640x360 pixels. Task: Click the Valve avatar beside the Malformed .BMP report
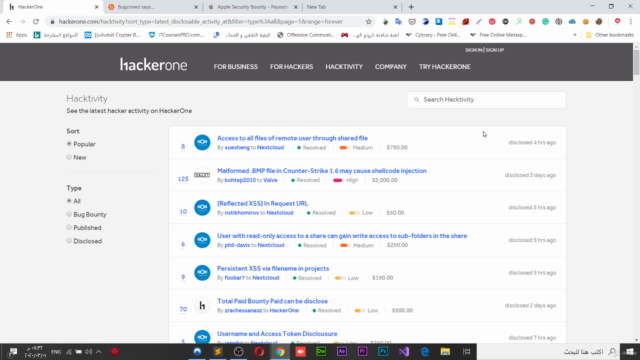202,175
